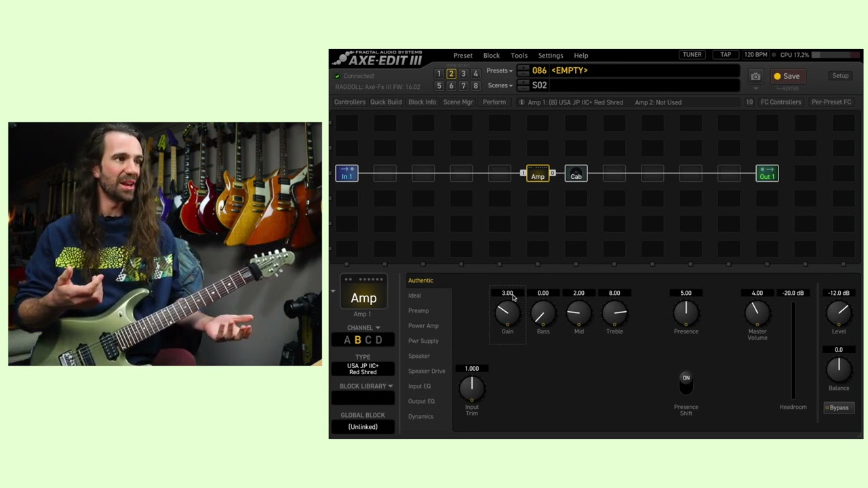Screen dimensions: 868x488
Task: Click the camera snapshot icon
Action: (755, 77)
